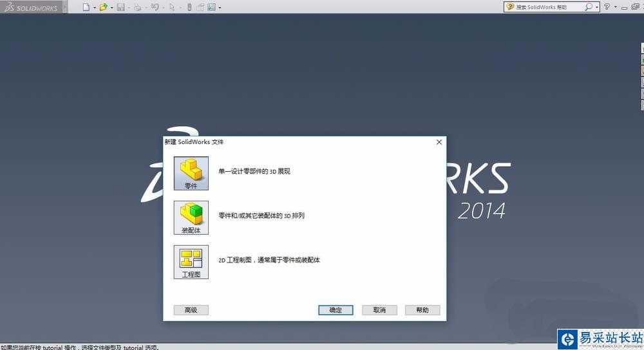
Task: Click the Rebuild traffic light icon
Action: (189, 7)
